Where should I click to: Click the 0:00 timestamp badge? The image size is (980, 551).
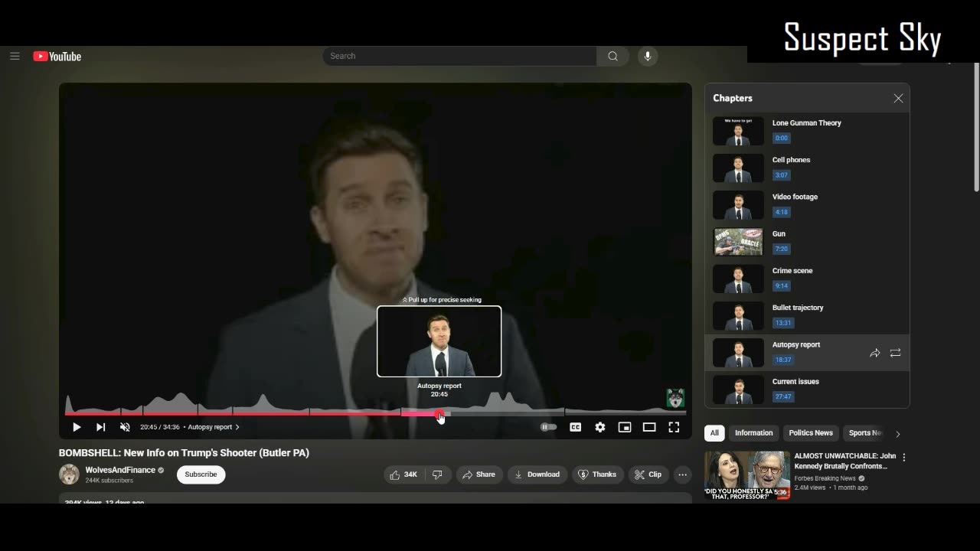[781, 138]
